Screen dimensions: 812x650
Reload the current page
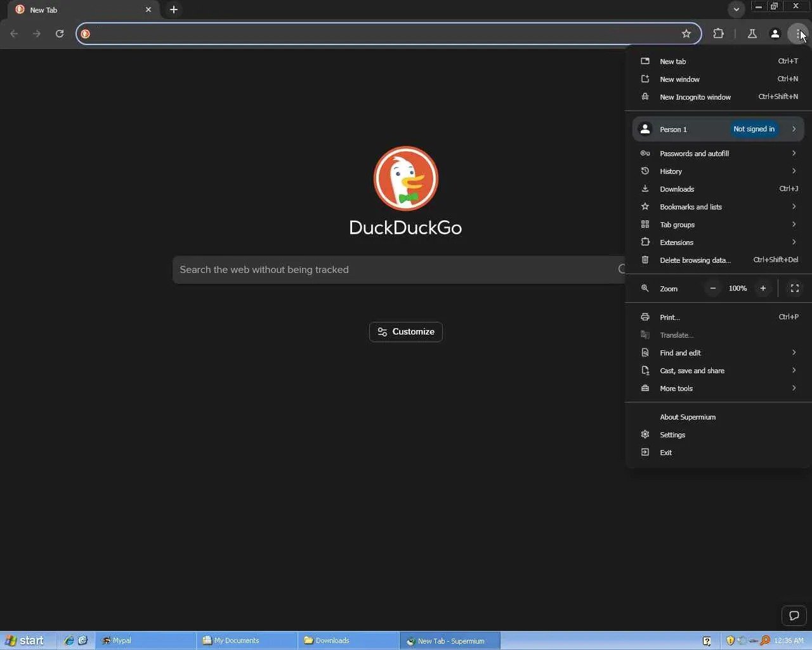click(60, 34)
